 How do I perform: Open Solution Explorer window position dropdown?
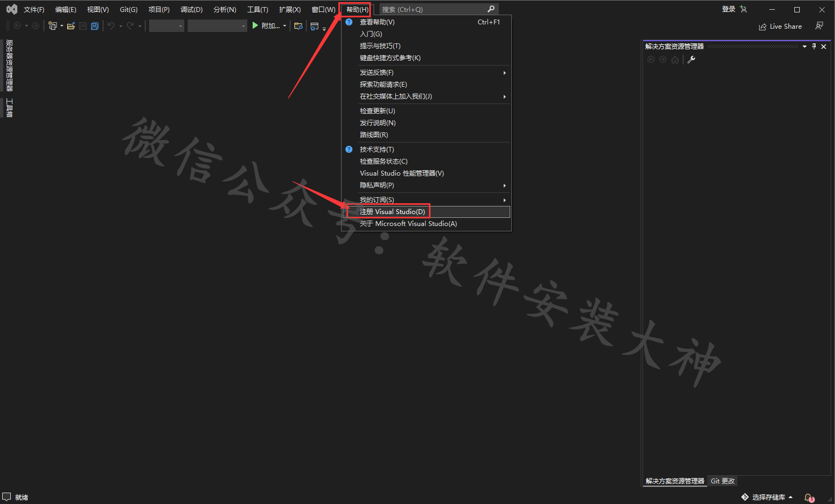click(805, 47)
